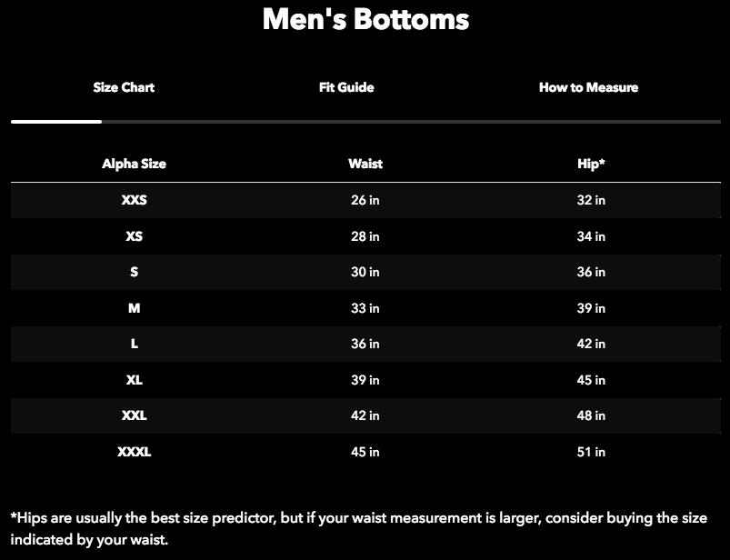Choose the M size row label

(x=134, y=308)
